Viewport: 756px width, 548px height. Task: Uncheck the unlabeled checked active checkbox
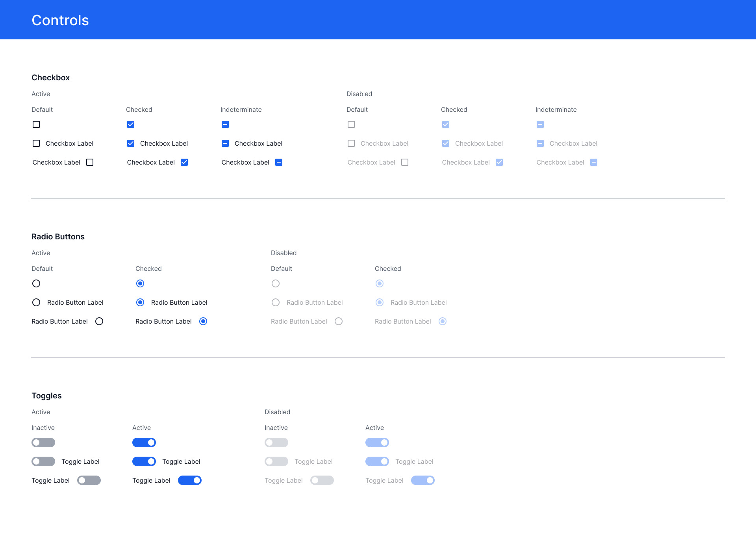[131, 124]
